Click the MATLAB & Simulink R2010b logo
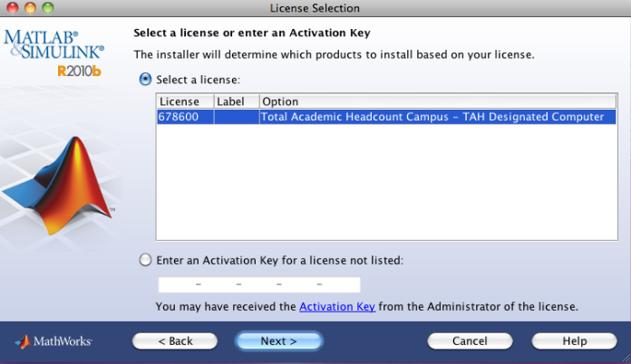Image resolution: width=631 pixels, height=364 pixels. (x=55, y=53)
